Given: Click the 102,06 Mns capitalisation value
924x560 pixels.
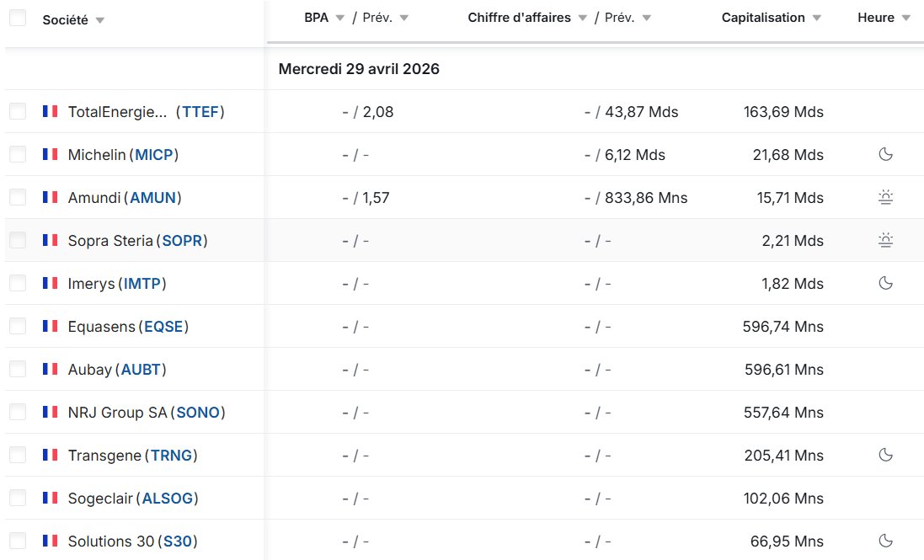Looking at the screenshot, I should pyautogui.click(x=783, y=499).
